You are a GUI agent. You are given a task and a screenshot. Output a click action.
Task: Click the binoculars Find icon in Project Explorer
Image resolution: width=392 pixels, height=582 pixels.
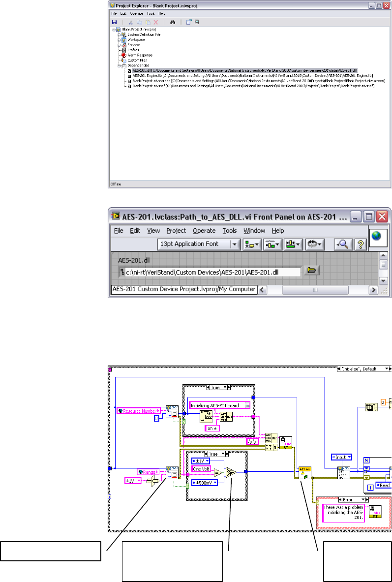[x=173, y=22]
